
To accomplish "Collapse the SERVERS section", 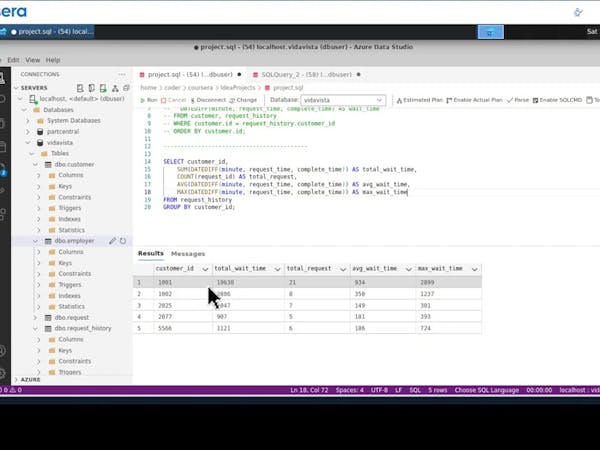I will [x=16, y=88].
